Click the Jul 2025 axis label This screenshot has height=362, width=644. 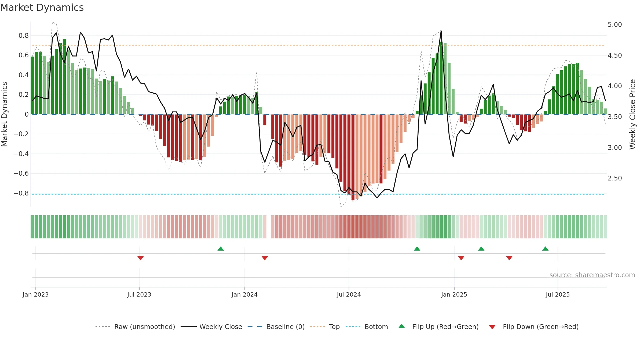[x=558, y=294]
